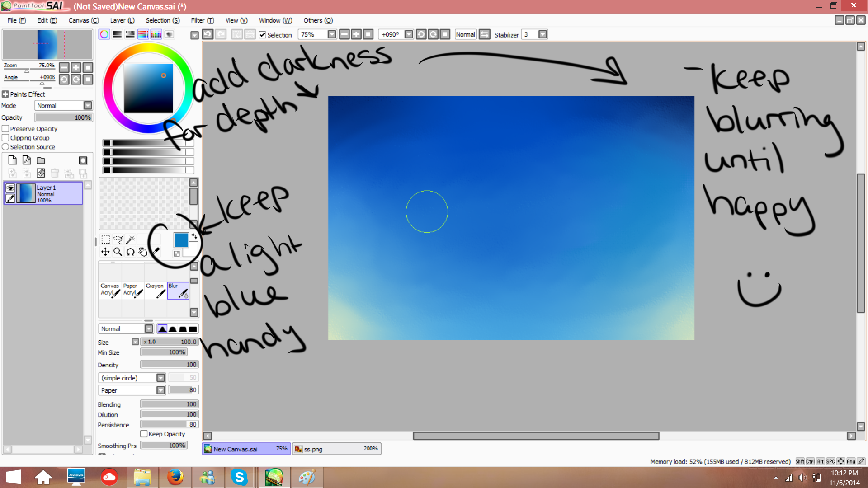
Task: Open the Filter menu
Action: point(202,20)
